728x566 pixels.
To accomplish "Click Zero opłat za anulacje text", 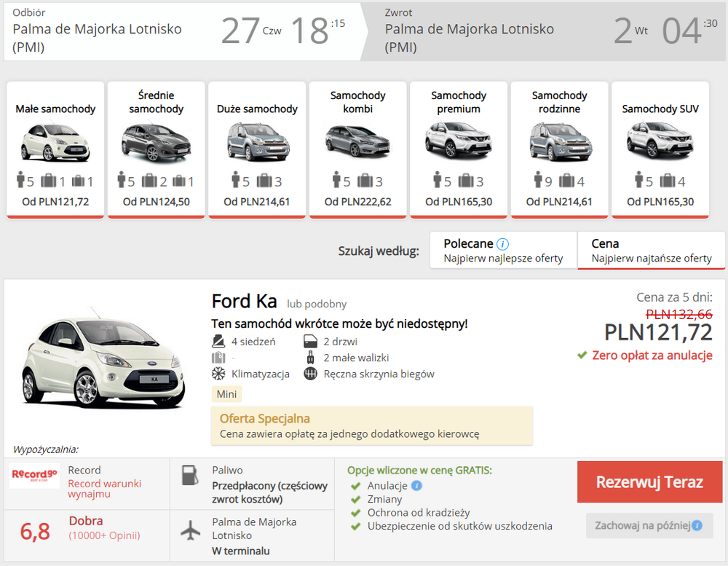I will tap(652, 355).
